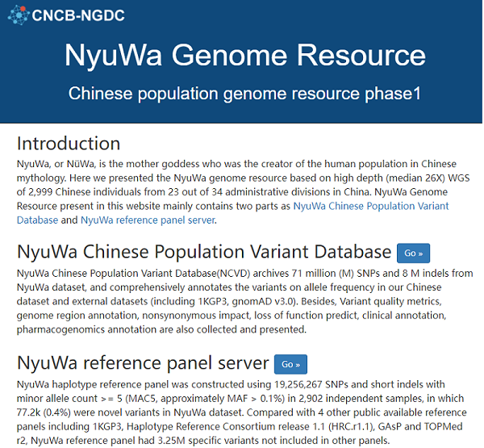Viewport: 484px width, 448px height.
Task: Open the NyuWa reference panel server hyperlink
Action: click(148, 220)
